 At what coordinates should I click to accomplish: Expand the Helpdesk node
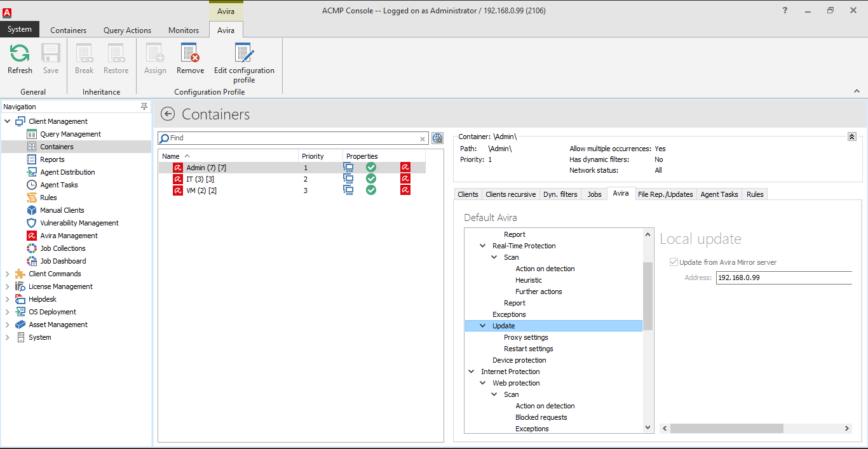(x=8, y=299)
